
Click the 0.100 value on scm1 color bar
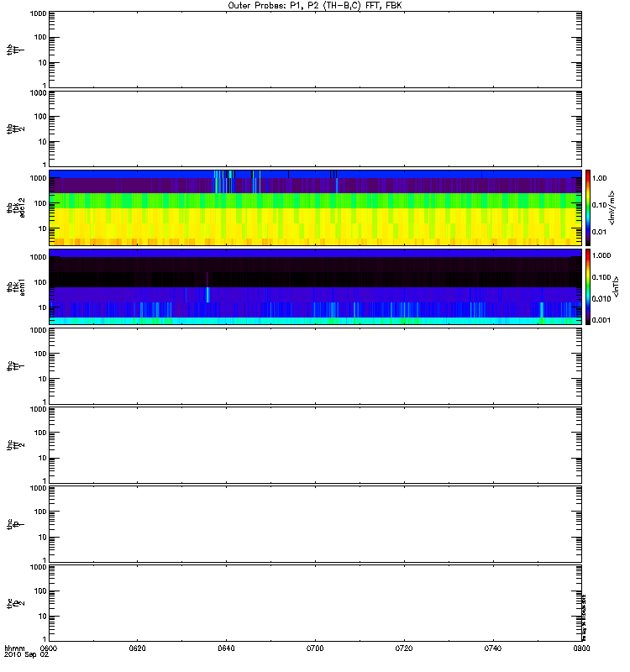point(601,277)
